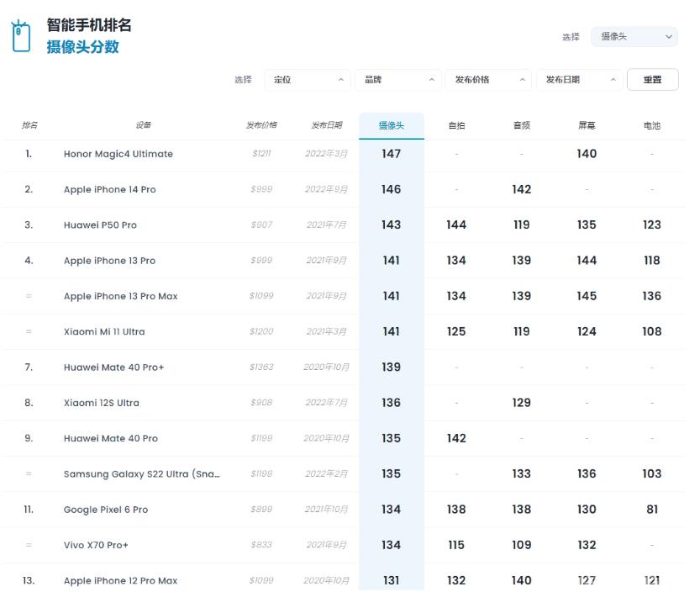Select the 电池 battery column tab
The image size is (700, 608).
(652, 125)
